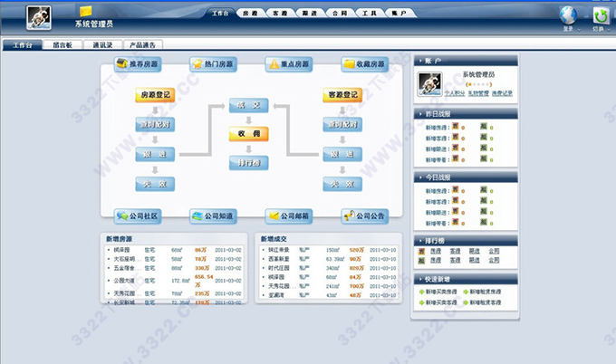The width and height of the screenshot is (616, 364).
Task: Click 昨日战报 新增房源 green 租 icon
Action: pyautogui.click(x=484, y=126)
